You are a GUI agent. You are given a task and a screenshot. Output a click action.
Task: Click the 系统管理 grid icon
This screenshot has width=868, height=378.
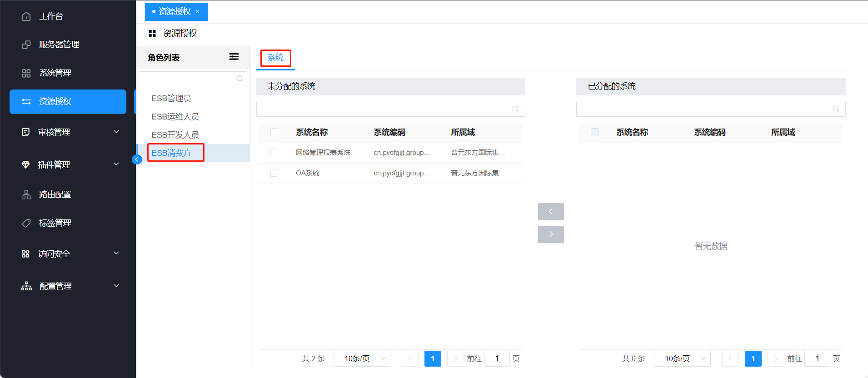point(26,73)
